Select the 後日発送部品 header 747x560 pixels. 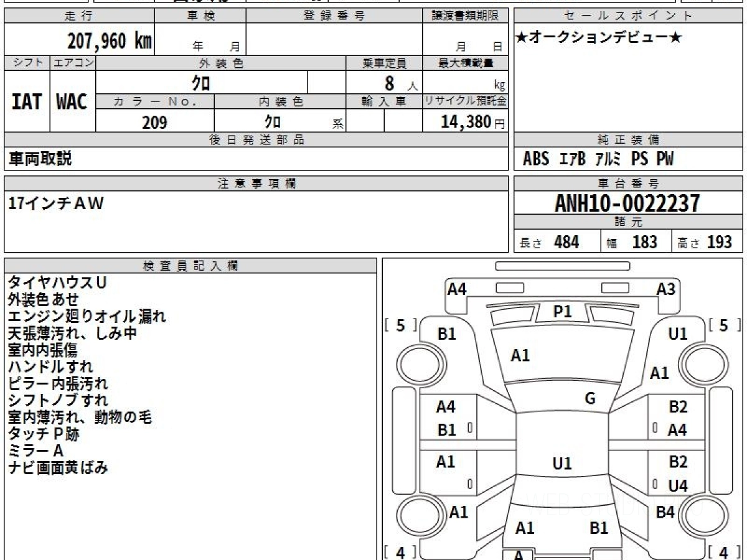[256, 140]
